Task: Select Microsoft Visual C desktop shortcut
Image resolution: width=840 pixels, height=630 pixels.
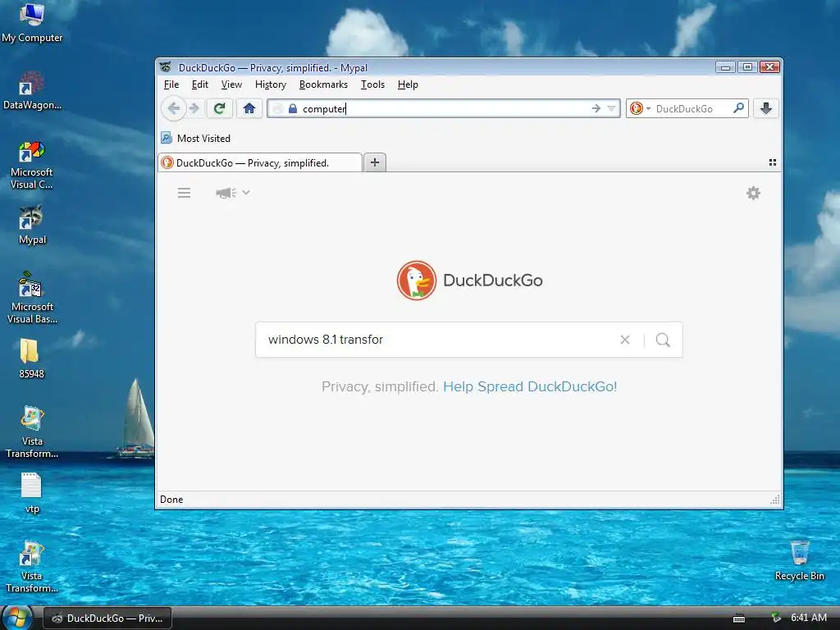Action: [32, 165]
